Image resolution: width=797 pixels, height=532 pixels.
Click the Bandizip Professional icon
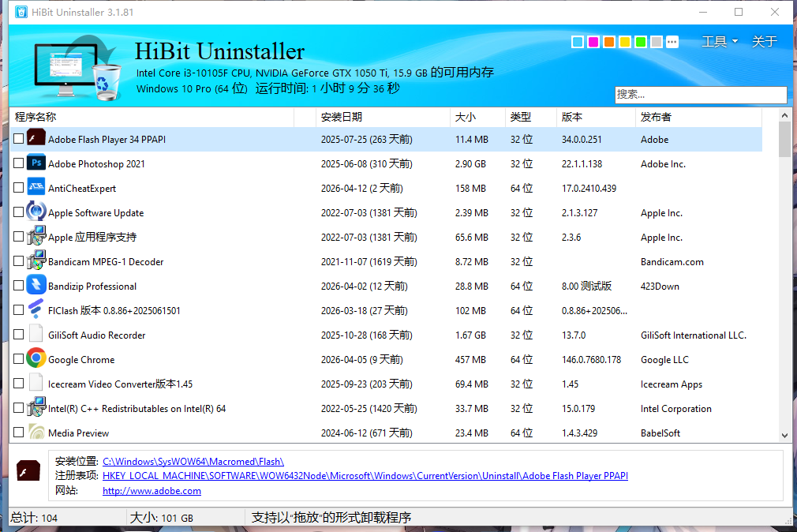pos(36,285)
